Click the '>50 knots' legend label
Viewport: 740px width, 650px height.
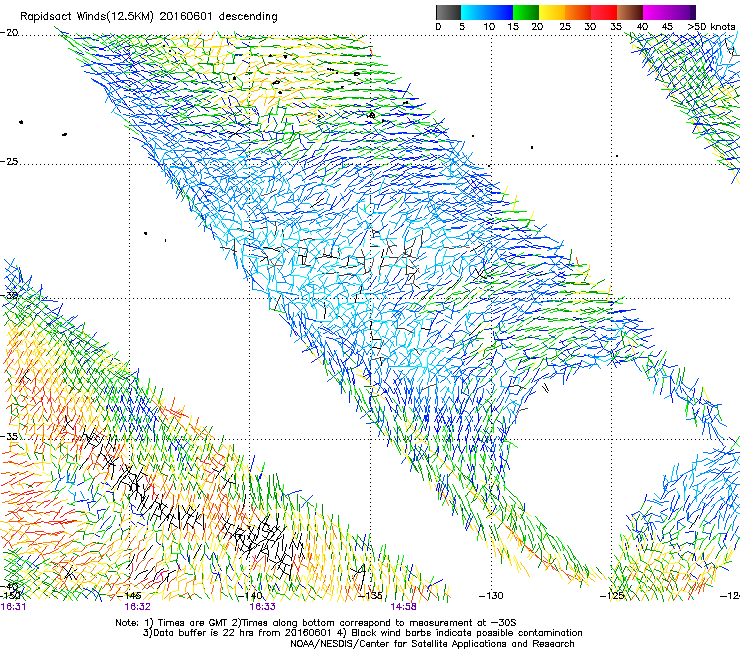tap(711, 27)
